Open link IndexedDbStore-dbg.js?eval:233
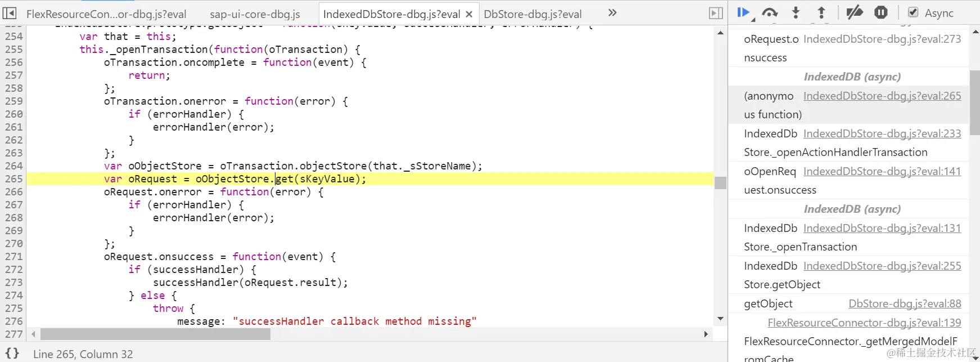This screenshot has width=980, height=362. click(882, 133)
